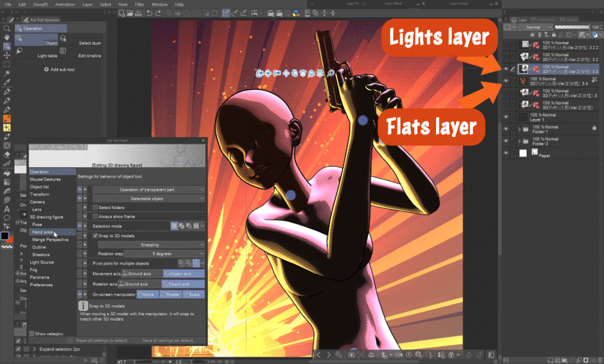The image size is (604, 364).
Task: Hide Folder 1 via its eye icon
Action: click(506, 129)
